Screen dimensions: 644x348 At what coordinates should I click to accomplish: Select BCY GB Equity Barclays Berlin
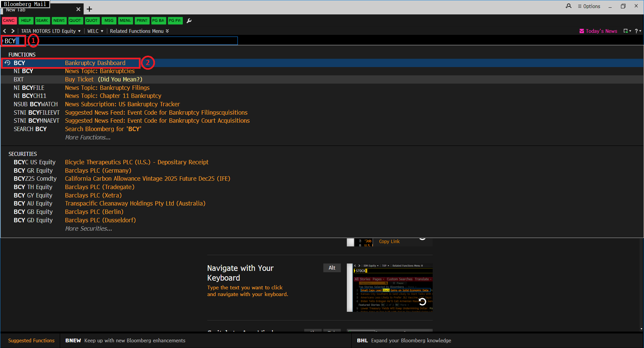(x=322, y=212)
